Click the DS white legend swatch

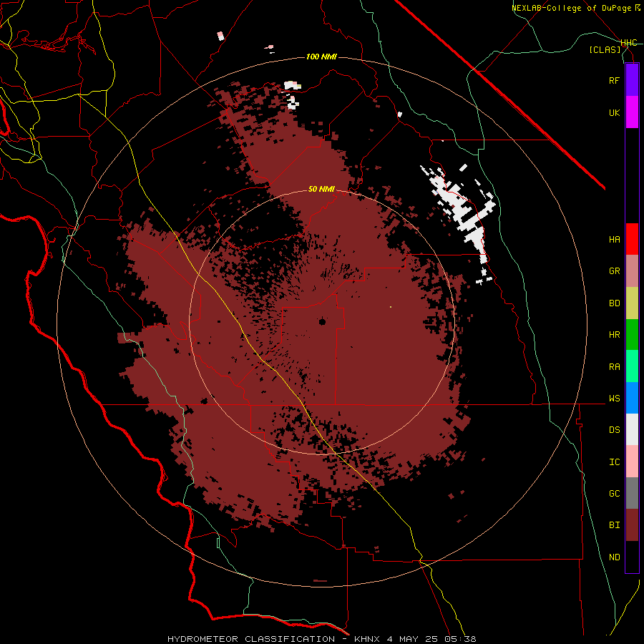(632, 429)
